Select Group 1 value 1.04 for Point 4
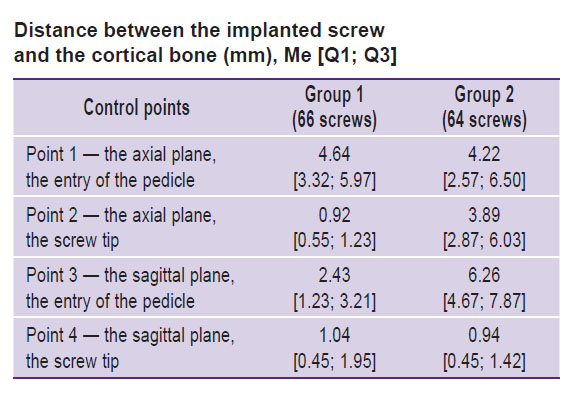Screen dimensions: 572x394 334,335
